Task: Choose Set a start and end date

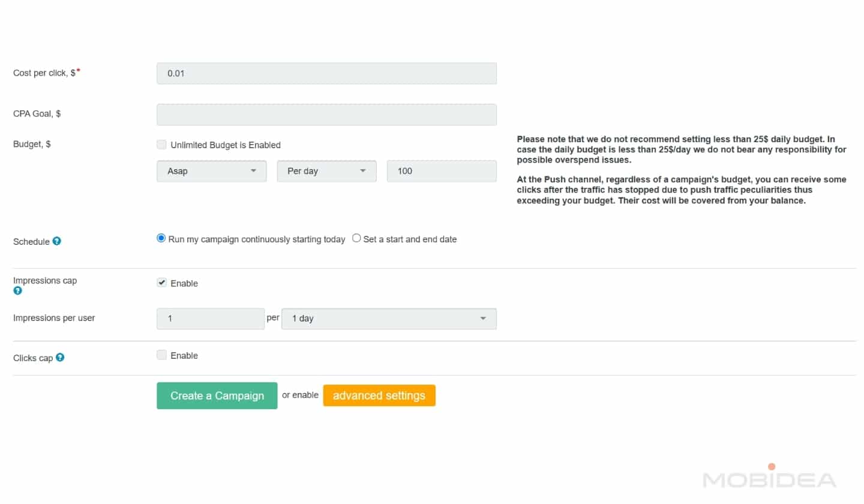Action: [356, 238]
